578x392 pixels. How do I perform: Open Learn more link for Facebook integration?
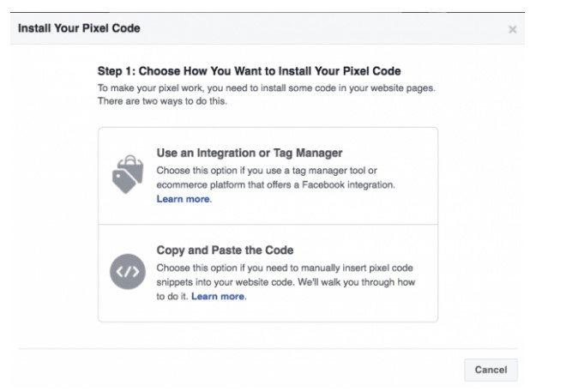pyautogui.click(x=183, y=199)
